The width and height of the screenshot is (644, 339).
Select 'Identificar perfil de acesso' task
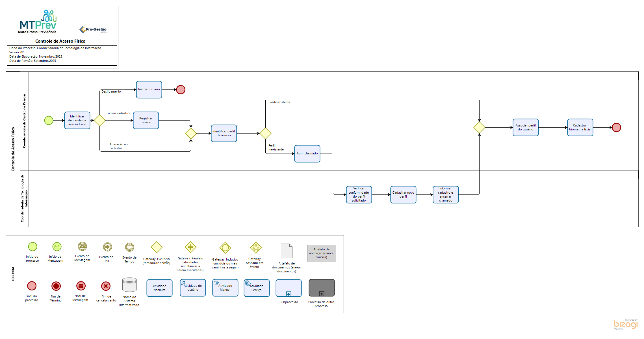click(224, 133)
